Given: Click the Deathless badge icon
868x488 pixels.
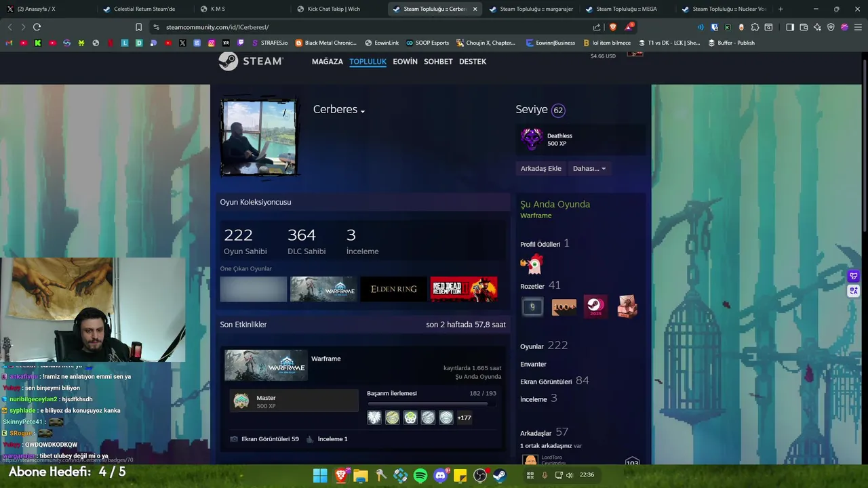Looking at the screenshot, I should (532, 140).
